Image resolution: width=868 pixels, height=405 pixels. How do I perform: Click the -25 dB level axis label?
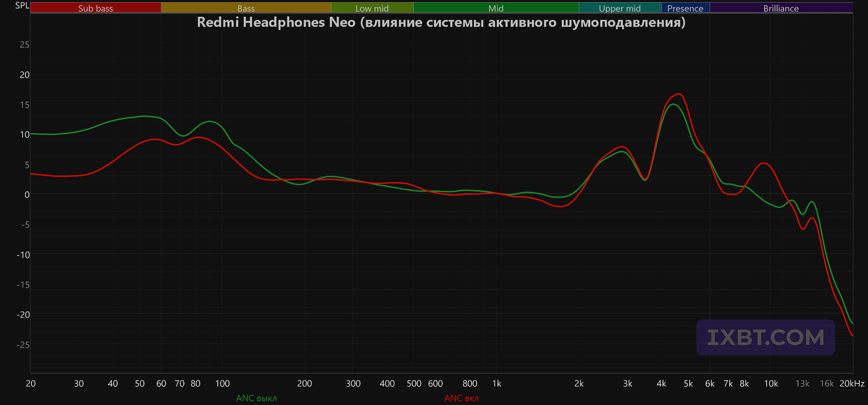pyautogui.click(x=23, y=344)
